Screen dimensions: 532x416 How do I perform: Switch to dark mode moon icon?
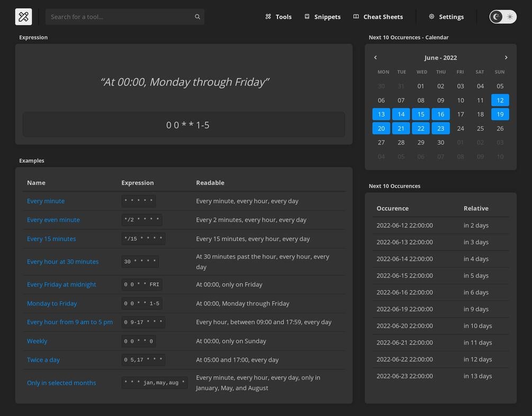coord(497,17)
